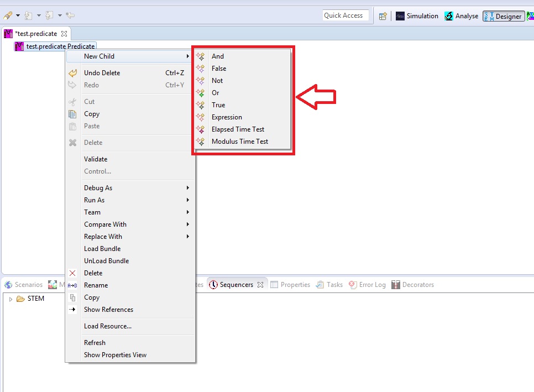534x392 pixels.
Task: Click the Sequencers clock icon
Action: [213, 285]
